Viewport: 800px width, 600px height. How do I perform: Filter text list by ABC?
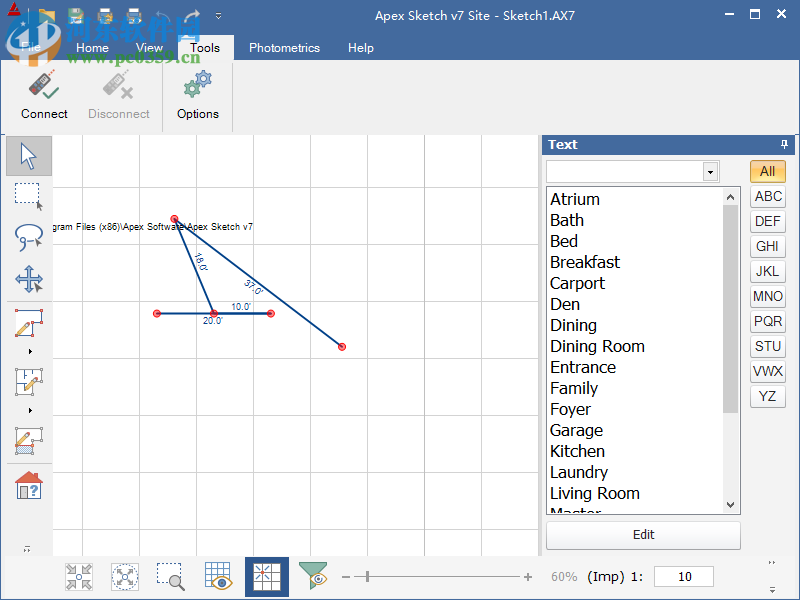pyautogui.click(x=767, y=196)
